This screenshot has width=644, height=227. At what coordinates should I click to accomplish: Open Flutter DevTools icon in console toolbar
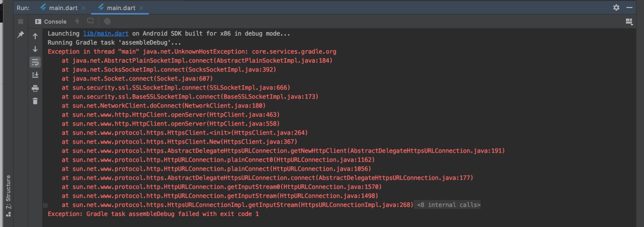coord(107,22)
